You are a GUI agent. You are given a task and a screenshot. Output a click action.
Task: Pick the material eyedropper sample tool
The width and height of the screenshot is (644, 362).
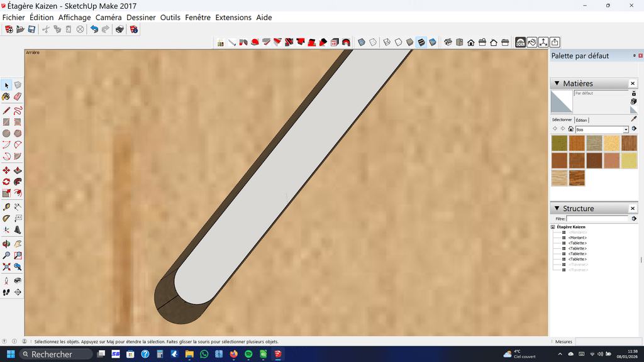tap(633, 119)
